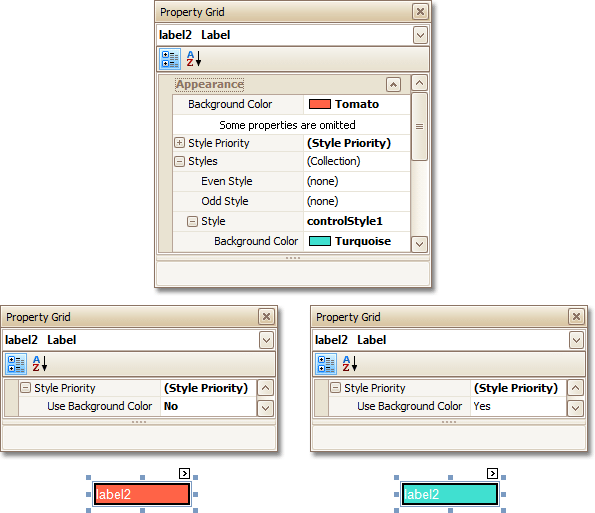Select the Odd Style property row

291,201
